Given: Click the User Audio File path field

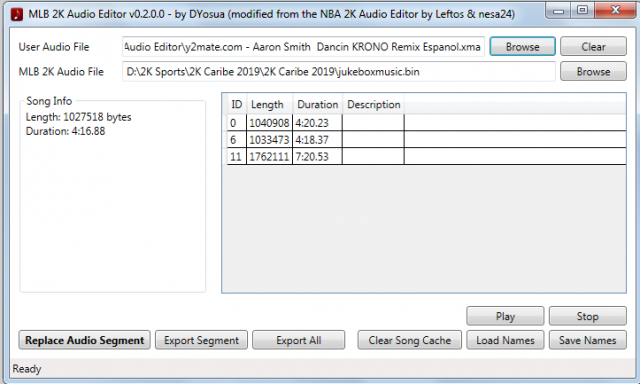Looking at the screenshot, I should (x=303, y=47).
